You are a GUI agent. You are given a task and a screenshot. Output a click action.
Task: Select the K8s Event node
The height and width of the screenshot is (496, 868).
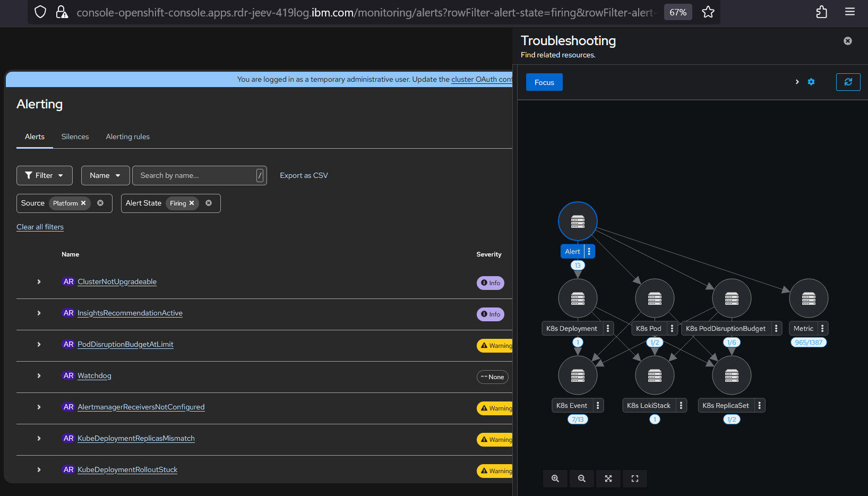pos(578,375)
